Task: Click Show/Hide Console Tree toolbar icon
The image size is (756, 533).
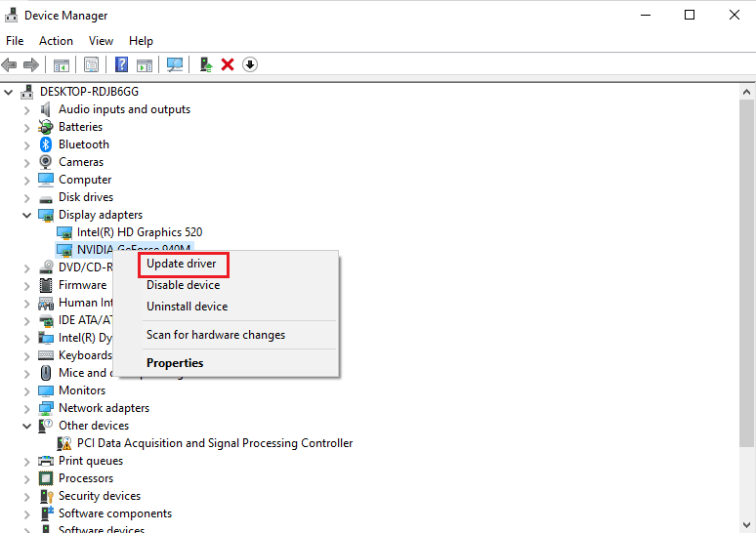Action: pyautogui.click(x=62, y=64)
